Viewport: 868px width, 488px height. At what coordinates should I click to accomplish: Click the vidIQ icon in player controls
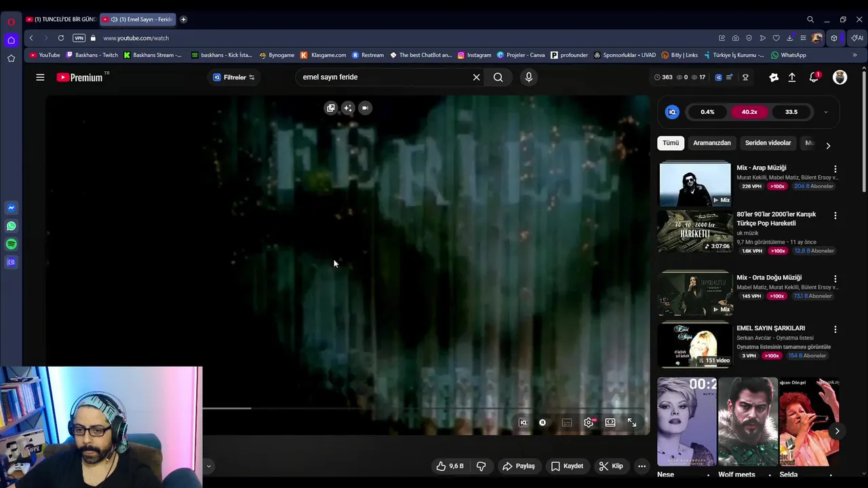tap(523, 422)
